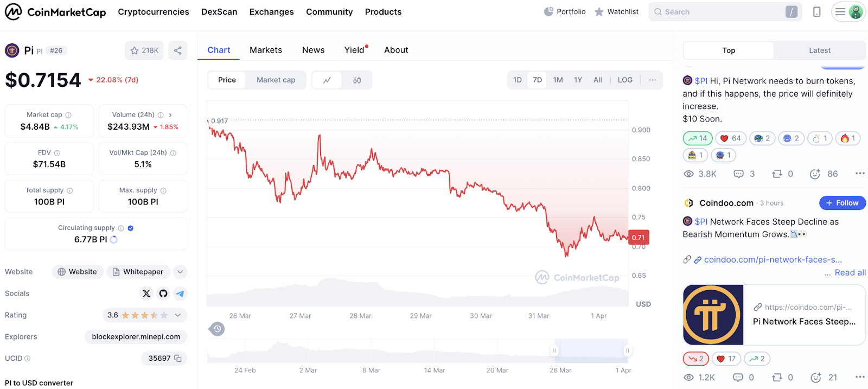Toggle bearish reaction on Coindoo post
Viewport: 868px width, 389px height.
coord(696,359)
